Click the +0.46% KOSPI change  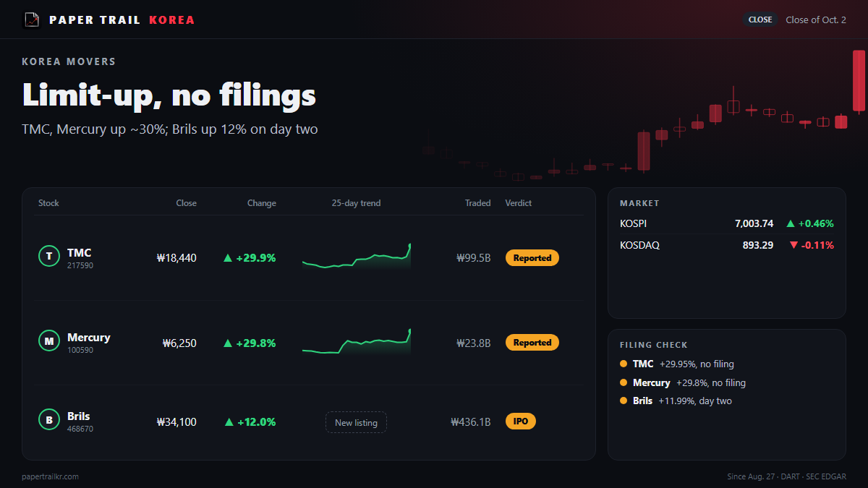[816, 224]
